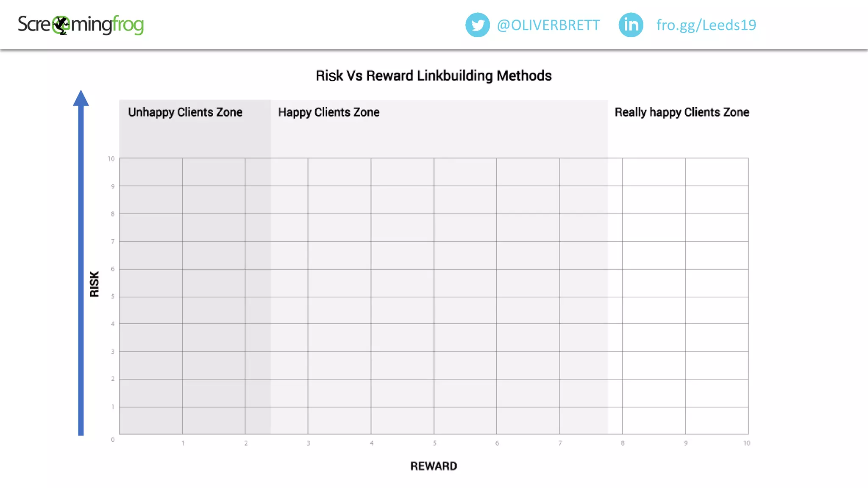868x488 pixels.
Task: Click tick 10 on the risk axis
Action: click(x=111, y=159)
